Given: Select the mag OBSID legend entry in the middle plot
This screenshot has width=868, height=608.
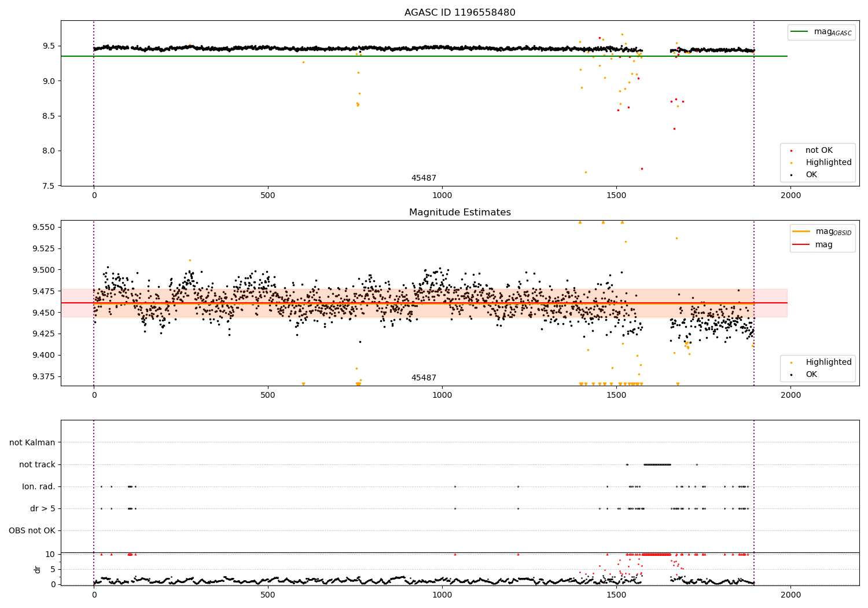Looking at the screenshot, I should pyautogui.click(x=823, y=232).
